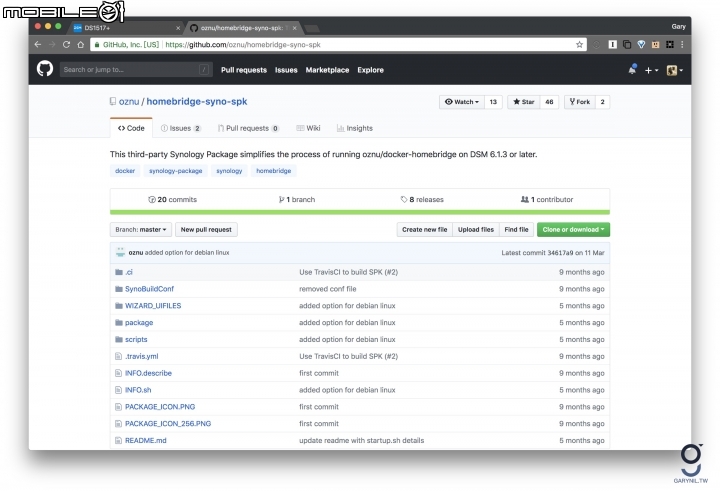Expand the Clone or download dropdown
Image resolution: width=720 pixels, height=491 pixels.
[x=573, y=230]
